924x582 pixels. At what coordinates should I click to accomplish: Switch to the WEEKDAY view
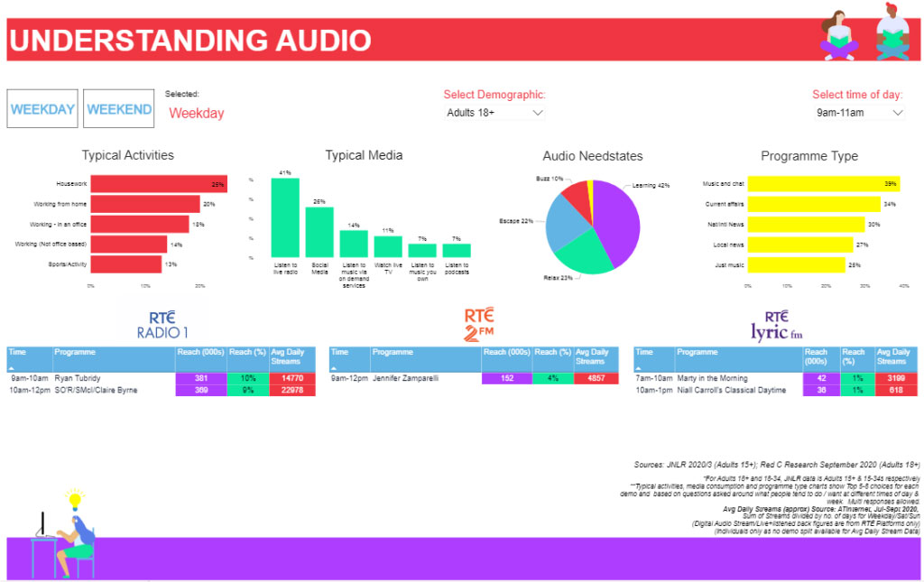coord(42,109)
